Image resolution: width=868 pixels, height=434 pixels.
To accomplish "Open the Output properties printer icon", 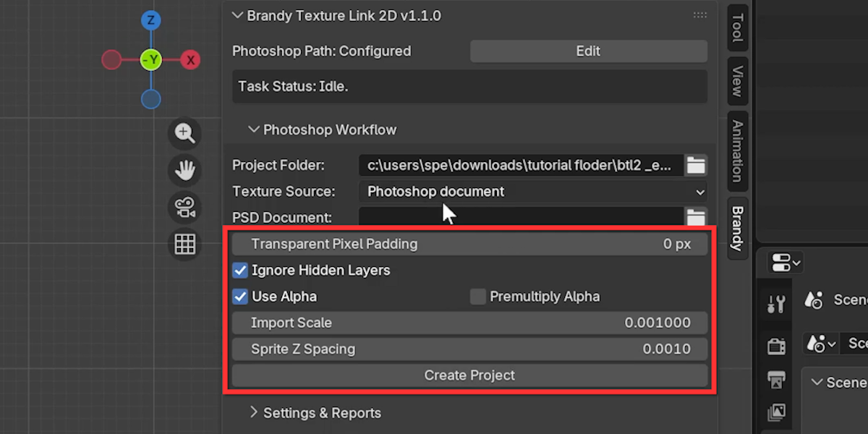I will [x=776, y=379].
